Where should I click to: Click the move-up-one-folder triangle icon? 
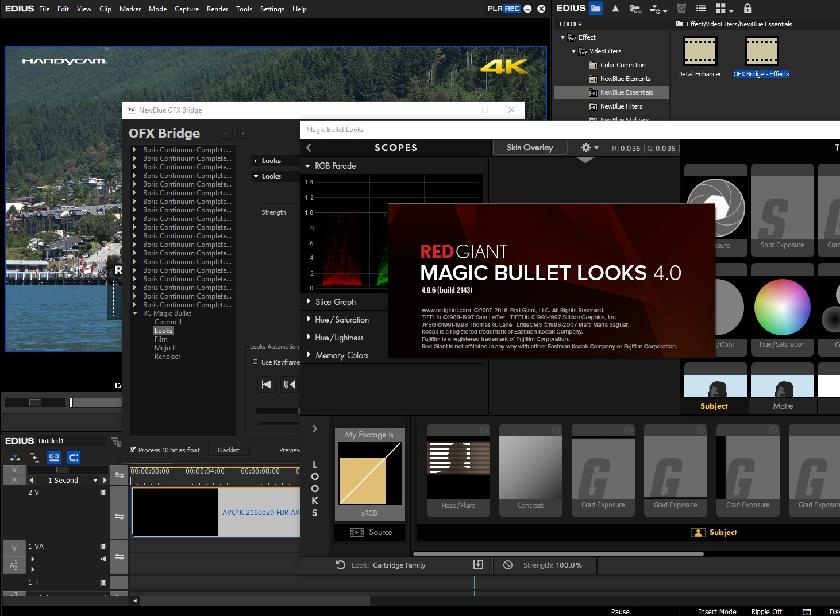tap(615, 9)
